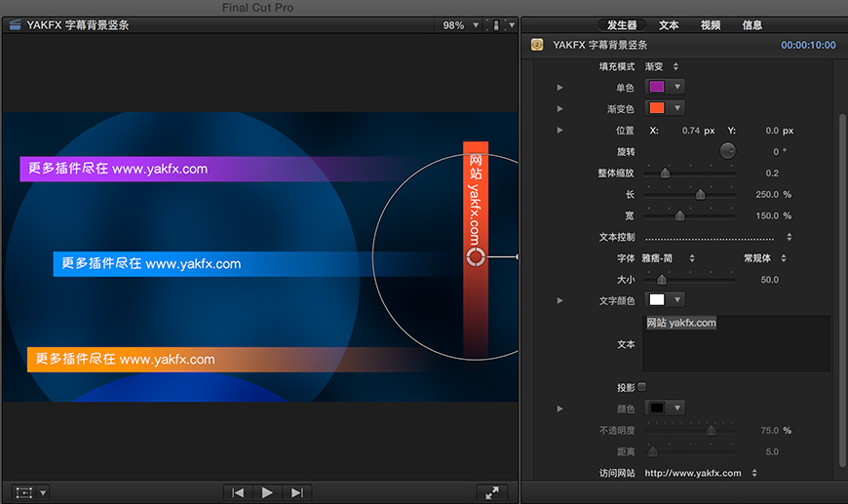Open the 填充模式 渐变 popup menu

point(662,66)
